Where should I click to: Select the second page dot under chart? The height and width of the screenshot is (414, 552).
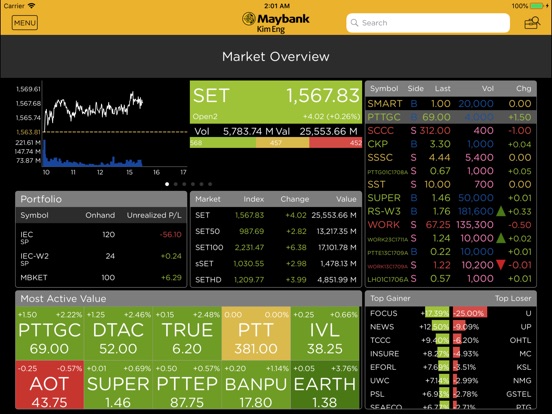click(176, 184)
